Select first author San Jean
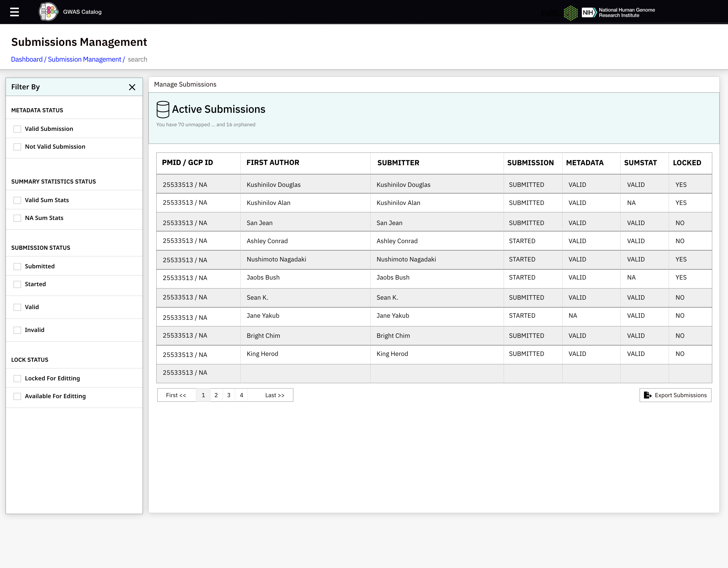Image resolution: width=728 pixels, height=568 pixels. [x=259, y=223]
